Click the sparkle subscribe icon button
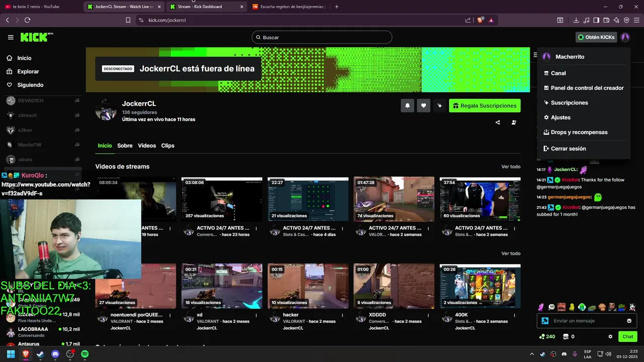The width and height of the screenshot is (644, 362). (x=440, y=106)
